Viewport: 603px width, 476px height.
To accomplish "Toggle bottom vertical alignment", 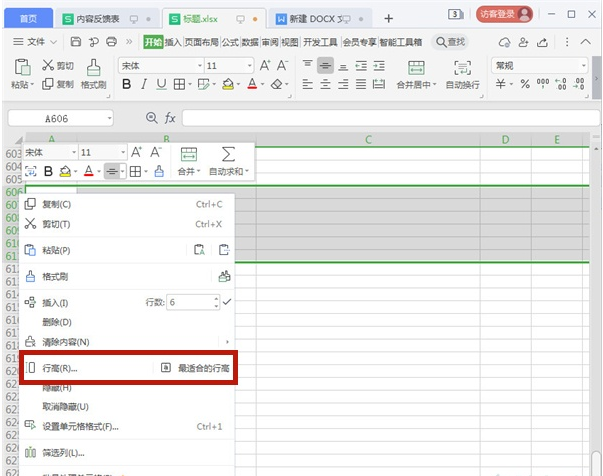I will tap(343, 66).
